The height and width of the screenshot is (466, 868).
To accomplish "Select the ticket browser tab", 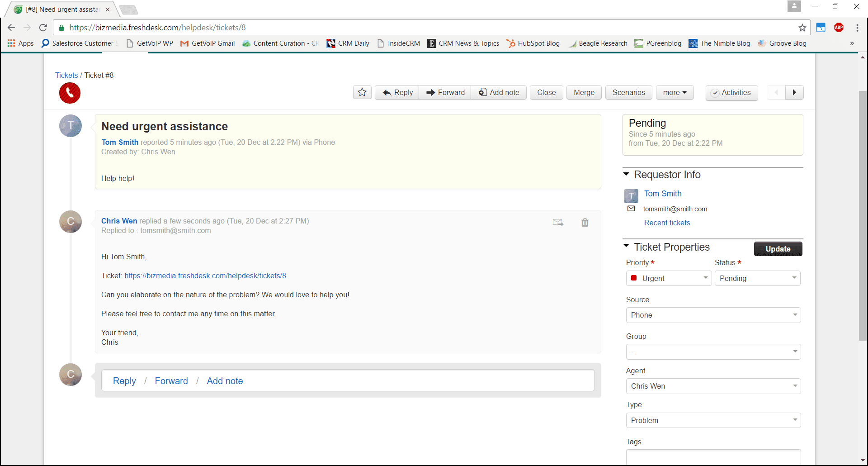I will [x=59, y=9].
